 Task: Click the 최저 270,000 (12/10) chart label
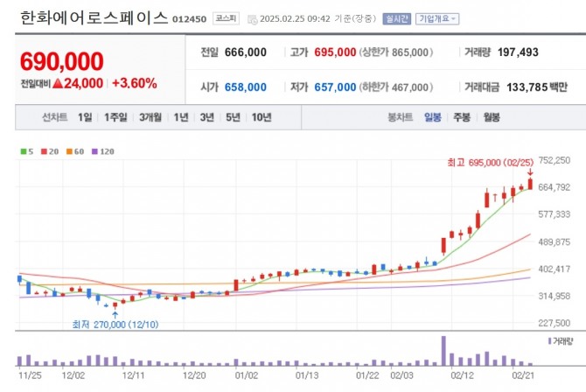click(x=115, y=325)
